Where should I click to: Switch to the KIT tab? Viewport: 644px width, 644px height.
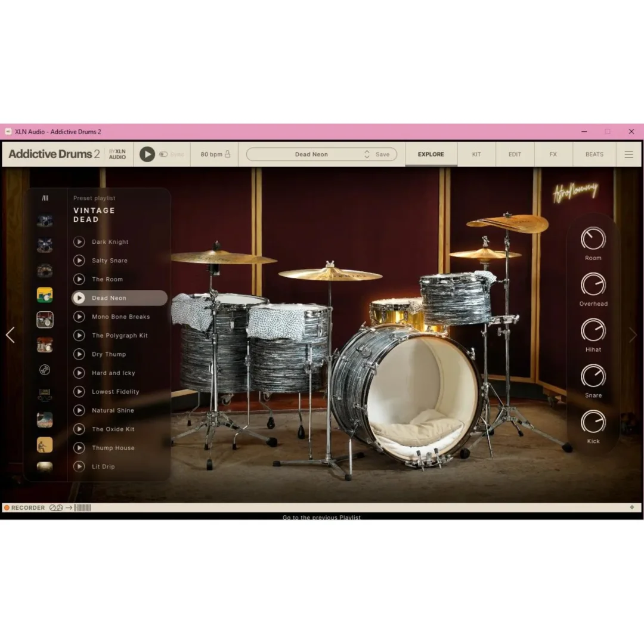pos(476,154)
